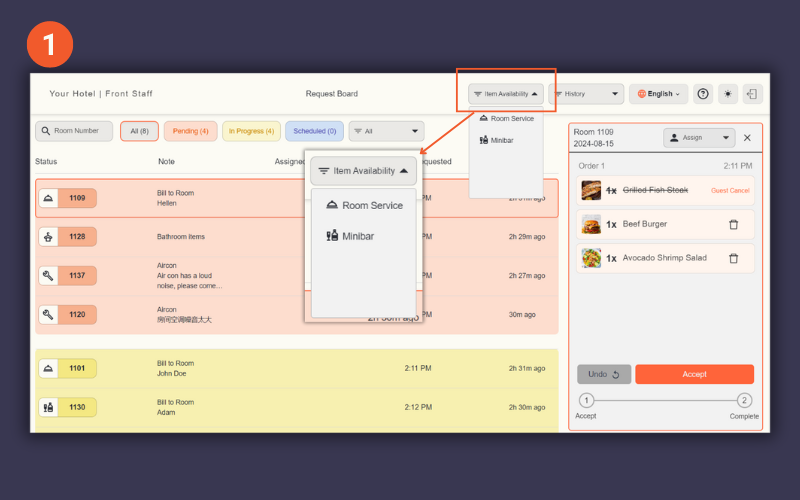The height and width of the screenshot is (500, 800).
Task: Filter by Pending (4) requests
Action: coord(190,131)
